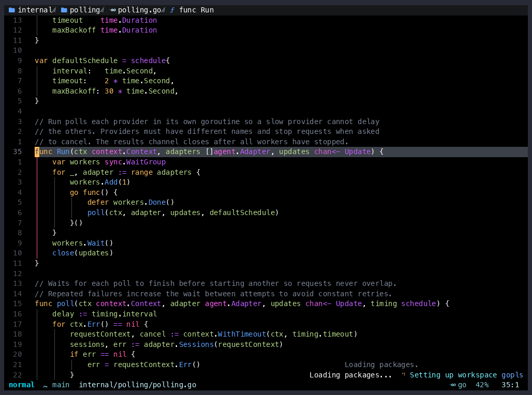Click the folder icon beside 'polling' breadcrumb
This screenshot has width=532, height=395.
(64, 10)
